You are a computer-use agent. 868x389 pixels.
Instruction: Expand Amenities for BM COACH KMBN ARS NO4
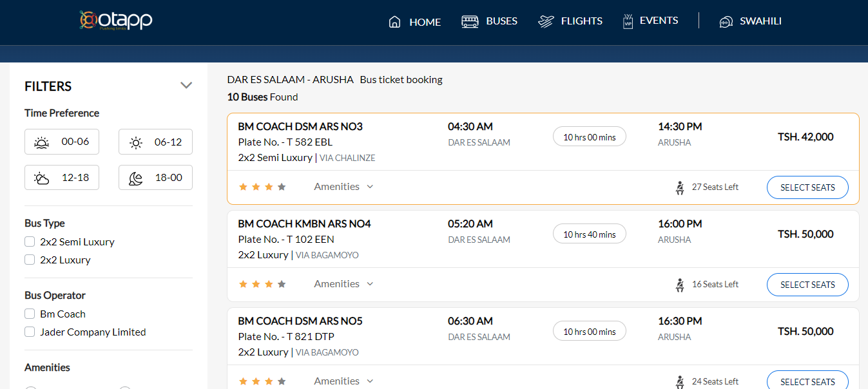343,284
